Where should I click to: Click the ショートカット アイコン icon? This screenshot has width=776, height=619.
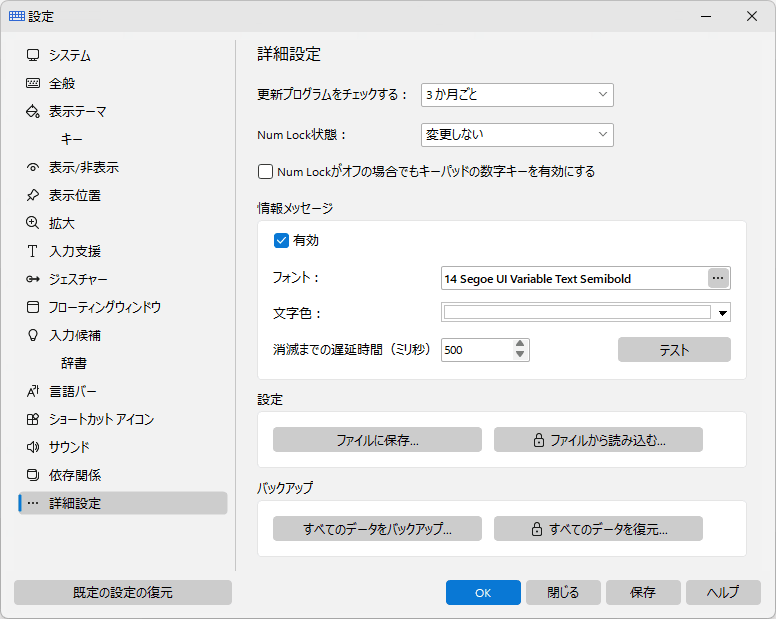[x=33, y=419]
